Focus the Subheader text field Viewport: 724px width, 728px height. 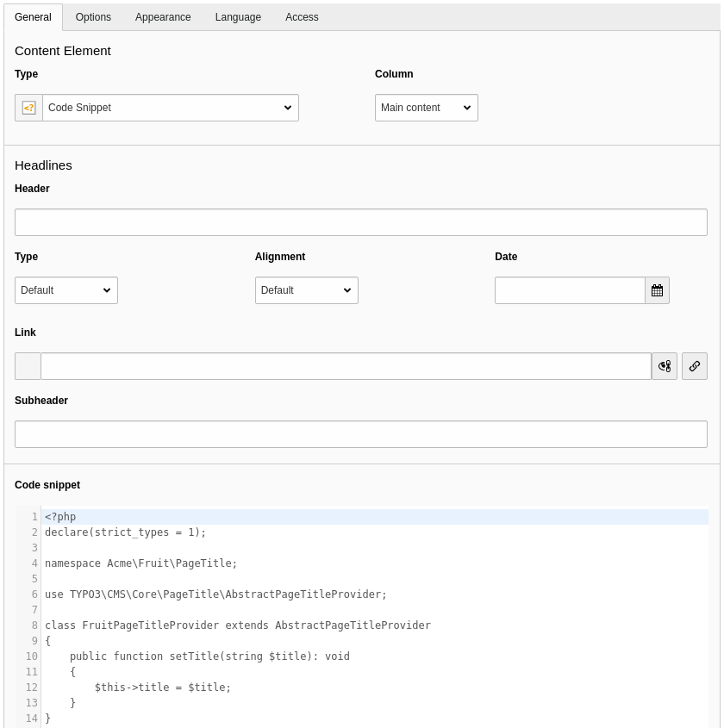click(360, 434)
